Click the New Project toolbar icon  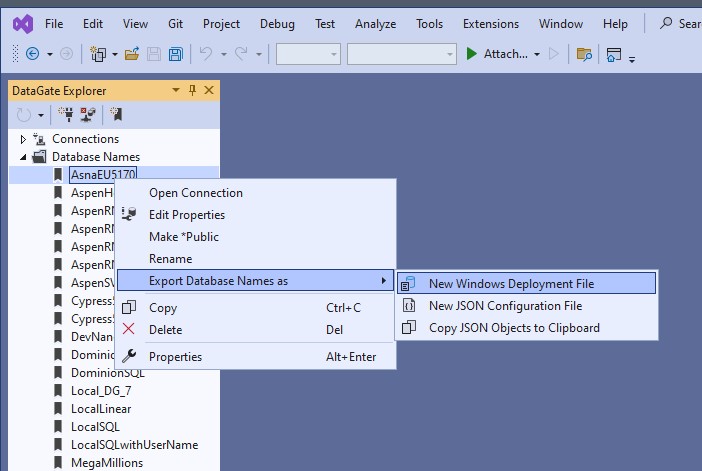click(x=98, y=54)
